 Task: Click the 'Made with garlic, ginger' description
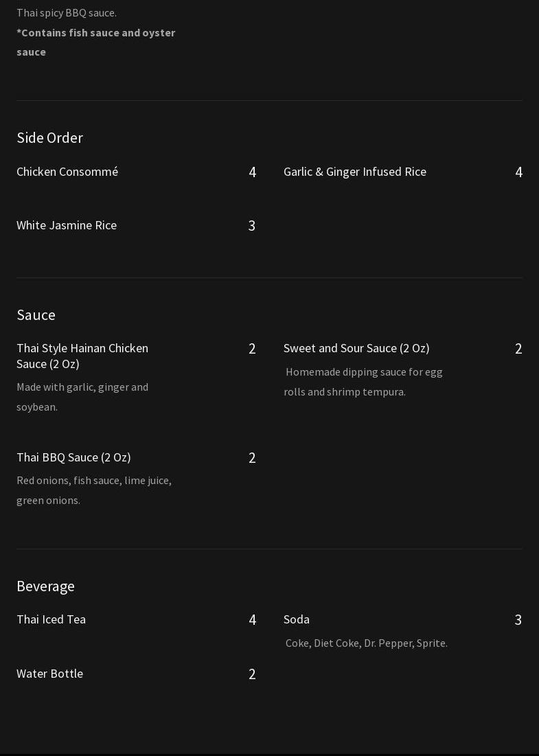(x=82, y=397)
